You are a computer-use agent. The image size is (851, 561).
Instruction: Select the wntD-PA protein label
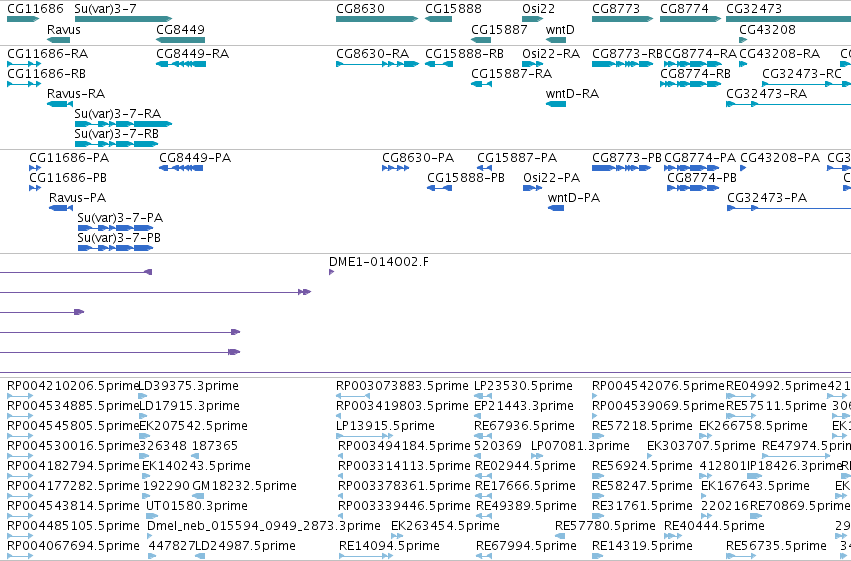click(574, 198)
